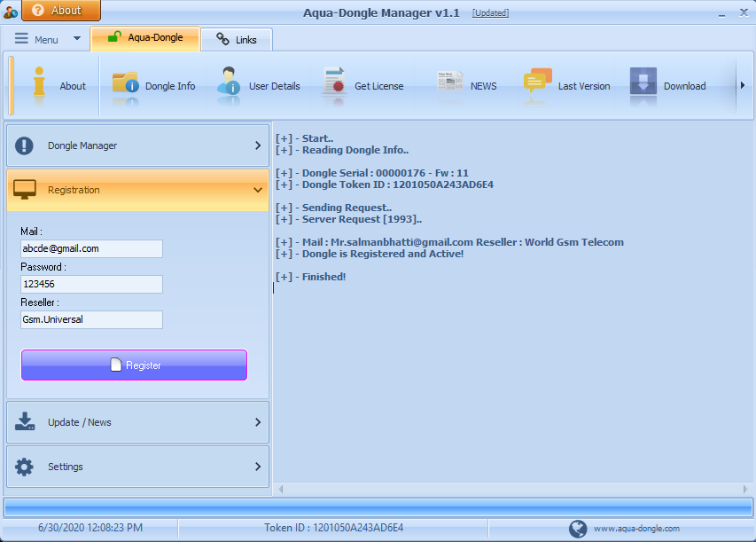Select the Last Version ribbon label

(x=584, y=86)
